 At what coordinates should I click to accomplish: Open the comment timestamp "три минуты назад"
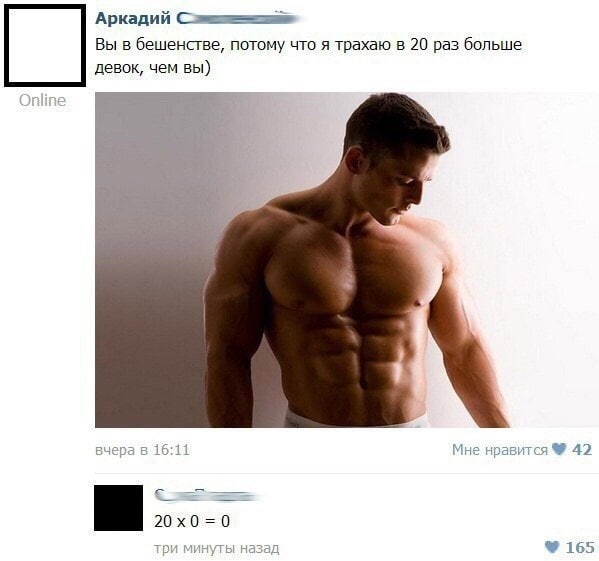point(217,548)
